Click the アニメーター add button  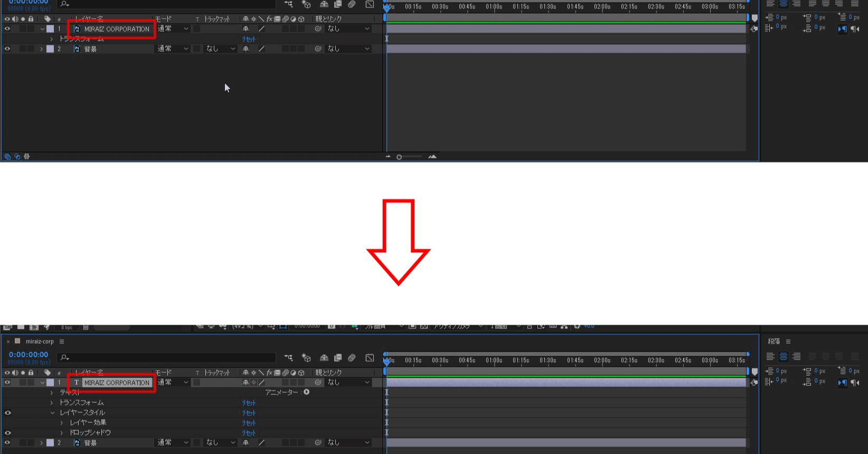307,392
